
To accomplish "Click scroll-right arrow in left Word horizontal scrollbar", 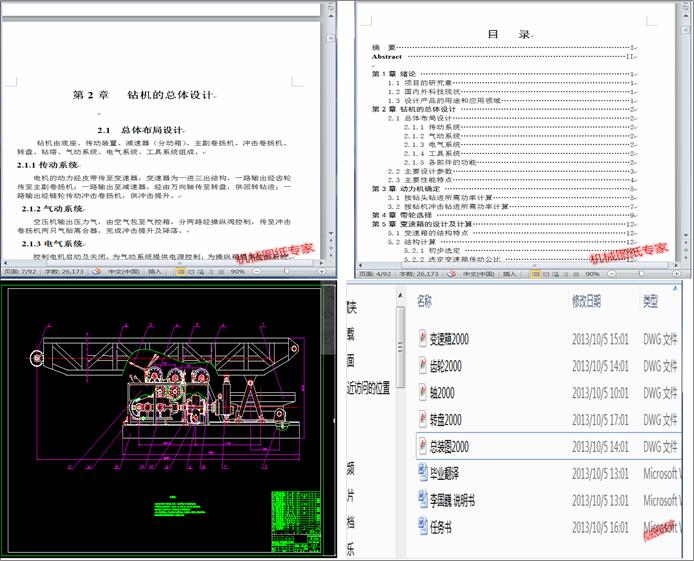I will (322, 263).
